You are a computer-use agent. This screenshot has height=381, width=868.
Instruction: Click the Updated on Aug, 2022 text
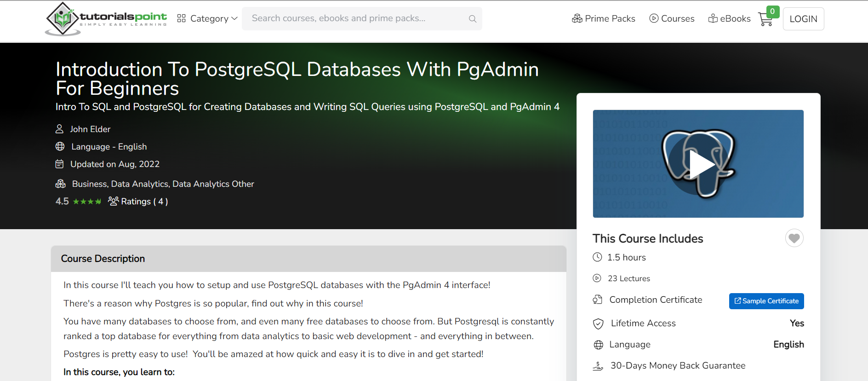[115, 164]
